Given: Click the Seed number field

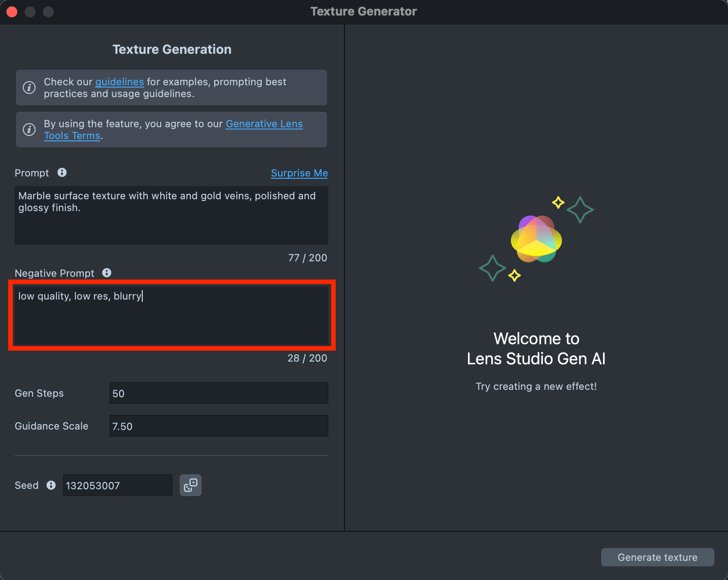Looking at the screenshot, I should [117, 486].
